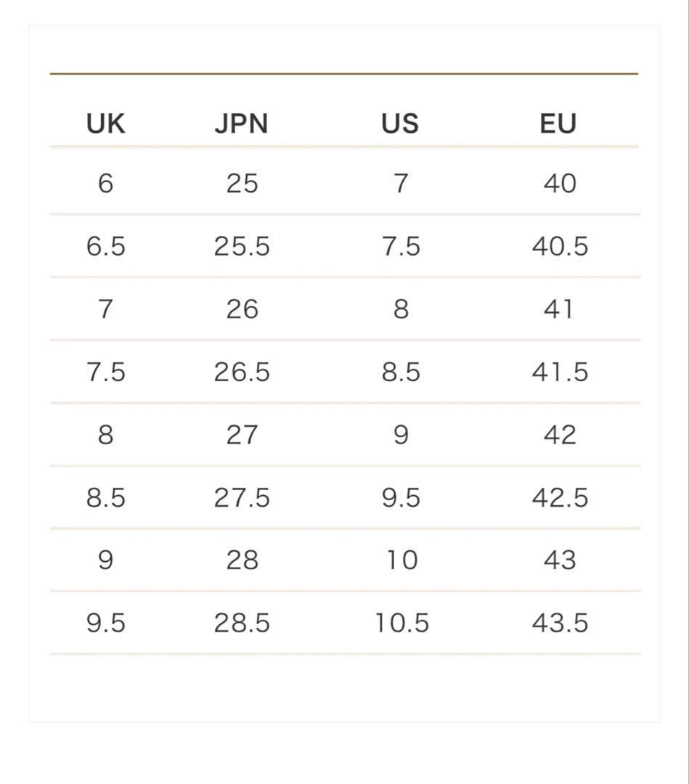Screen dimensions: 689x784
Task: Click the UK 7.5 value
Action: 105,372
